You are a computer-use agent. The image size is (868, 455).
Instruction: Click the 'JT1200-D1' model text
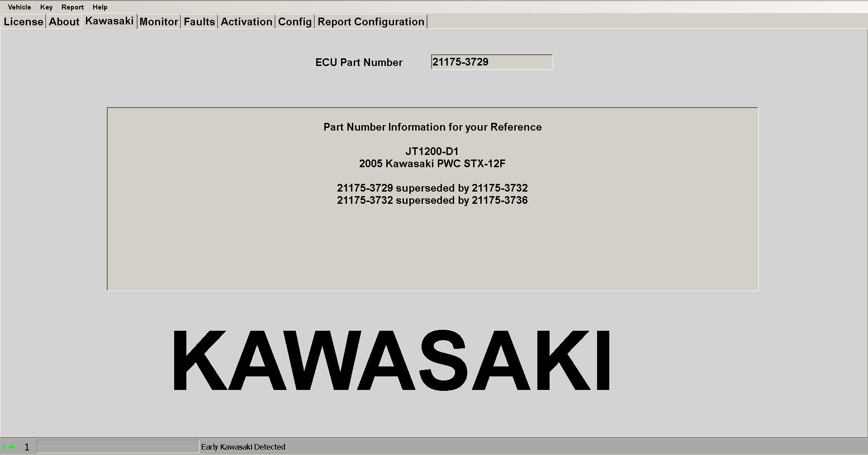(432, 151)
